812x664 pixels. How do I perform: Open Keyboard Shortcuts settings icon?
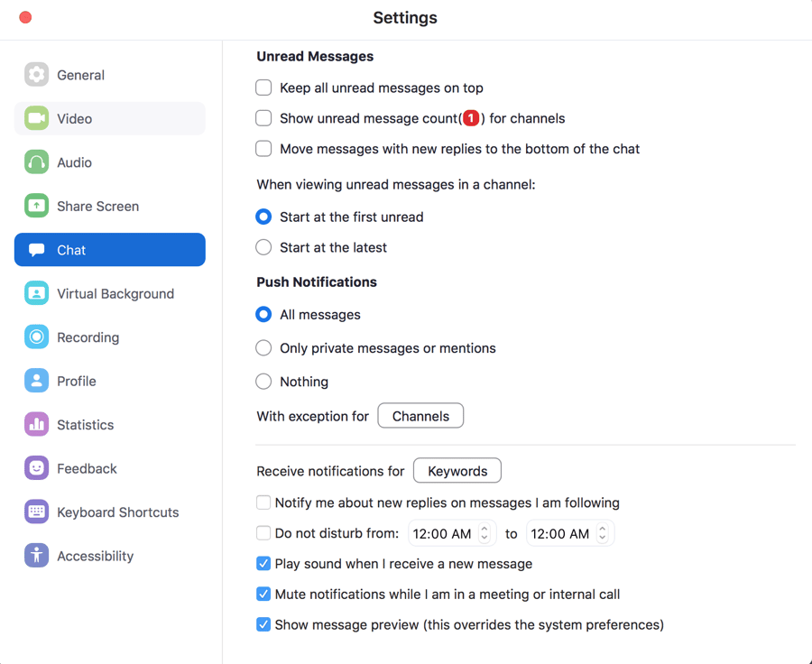pyautogui.click(x=36, y=512)
